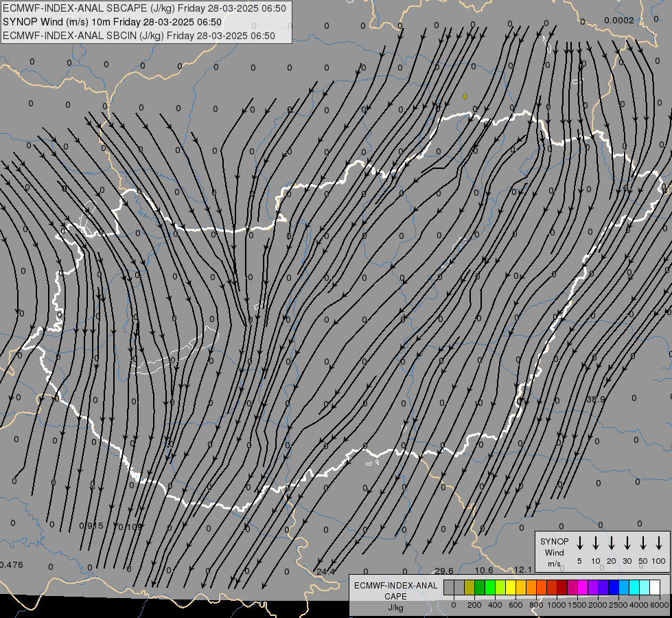This screenshot has height=618, width=672.
Task: Select the purple CAPE legend swatch
Action: click(x=593, y=587)
